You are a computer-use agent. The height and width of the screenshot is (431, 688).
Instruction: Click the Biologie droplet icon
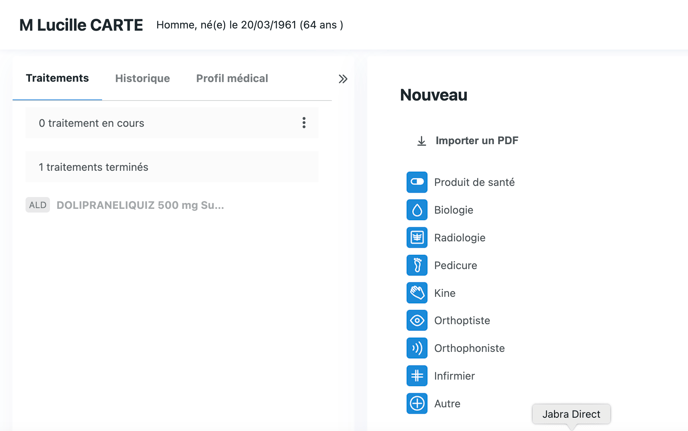tap(417, 210)
